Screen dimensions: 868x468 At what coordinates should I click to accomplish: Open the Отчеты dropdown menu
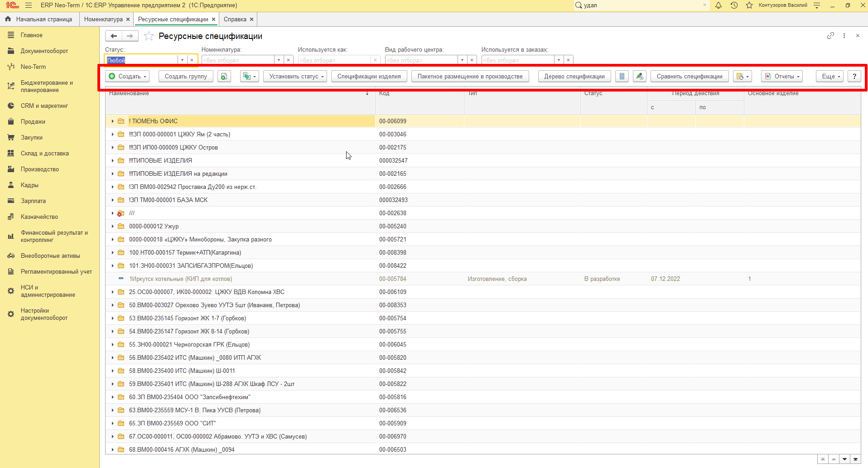[782, 77]
